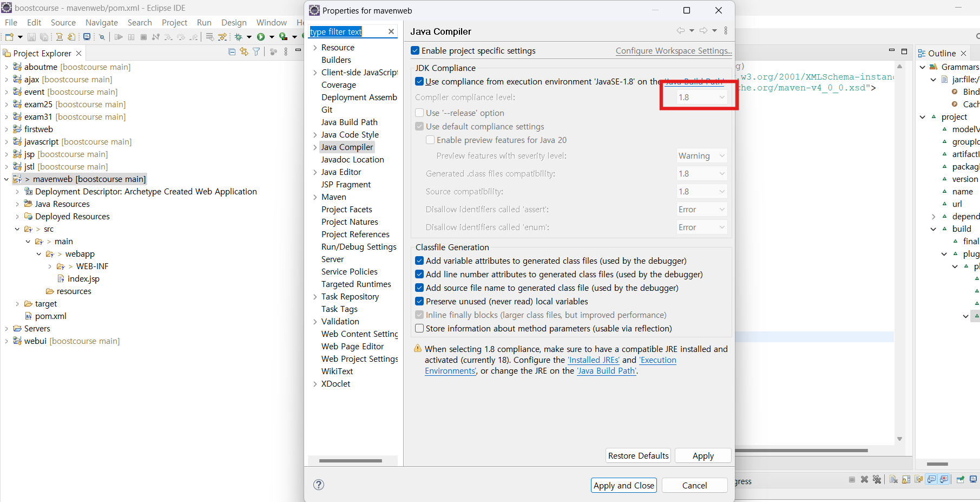
Task: Click Remove All Terminated Launches console icon
Action: (877, 479)
